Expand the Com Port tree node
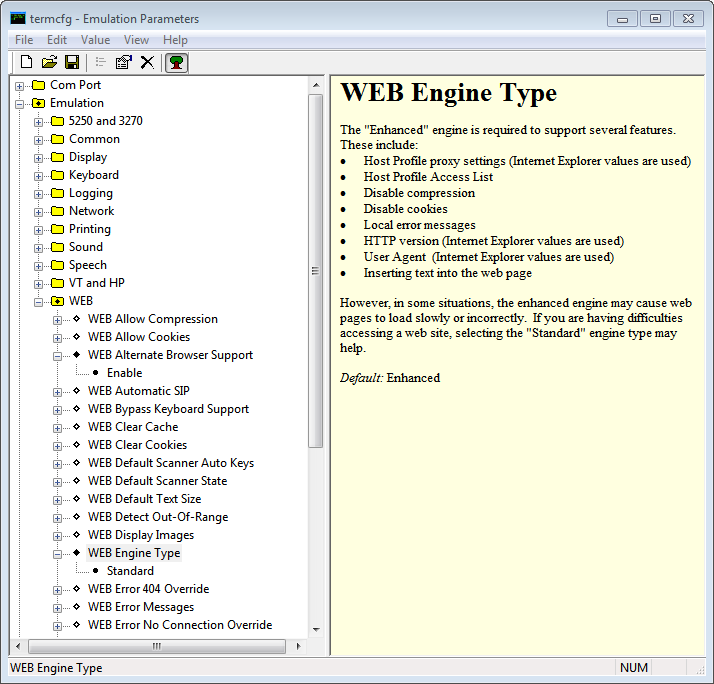 [x=20, y=85]
